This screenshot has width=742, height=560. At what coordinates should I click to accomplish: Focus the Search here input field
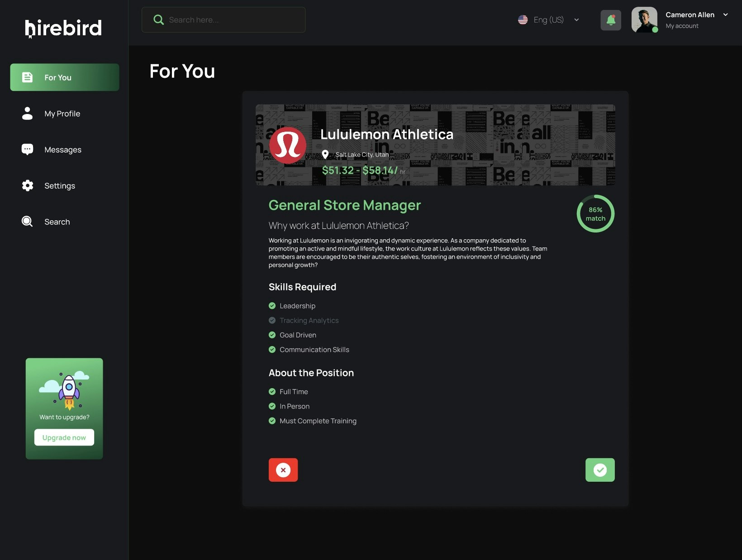224,20
